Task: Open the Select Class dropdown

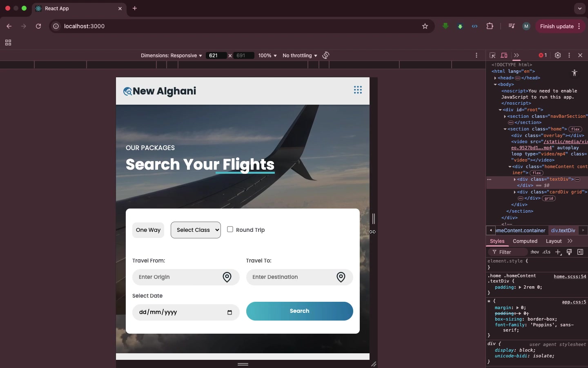Action: [x=196, y=230]
